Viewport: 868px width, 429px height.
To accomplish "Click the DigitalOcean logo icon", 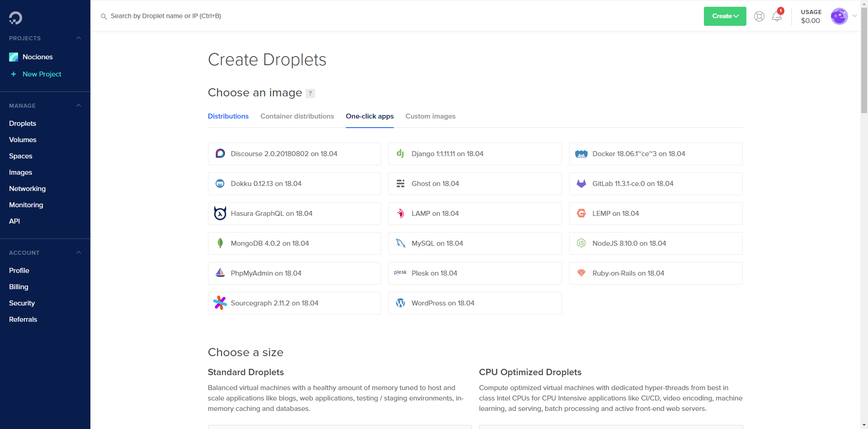I will tap(15, 18).
